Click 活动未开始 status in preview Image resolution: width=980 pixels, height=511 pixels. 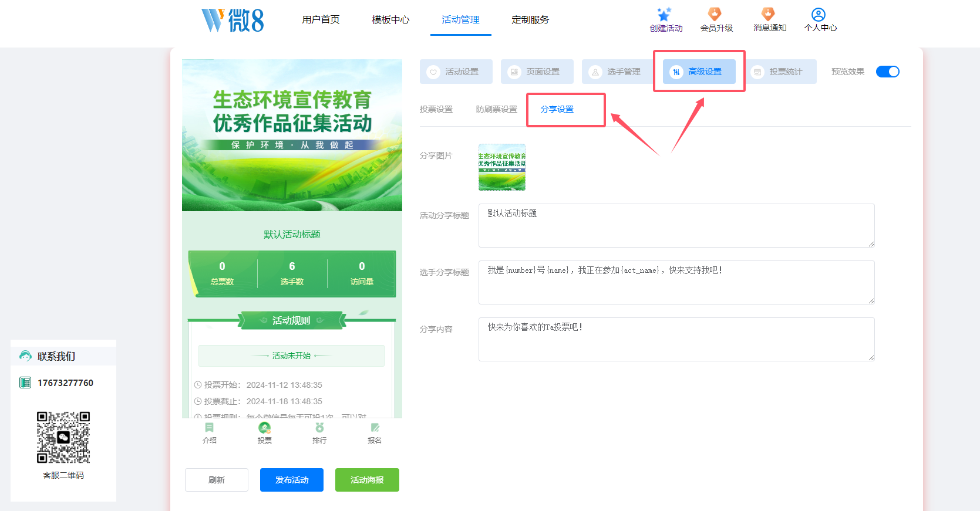point(291,356)
